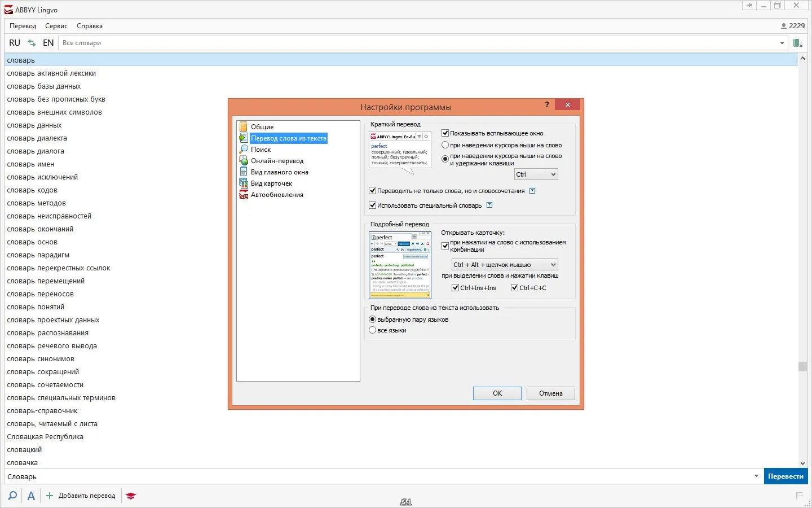
Task: Expand the Все словари dictionary dropdown
Action: 782,43
